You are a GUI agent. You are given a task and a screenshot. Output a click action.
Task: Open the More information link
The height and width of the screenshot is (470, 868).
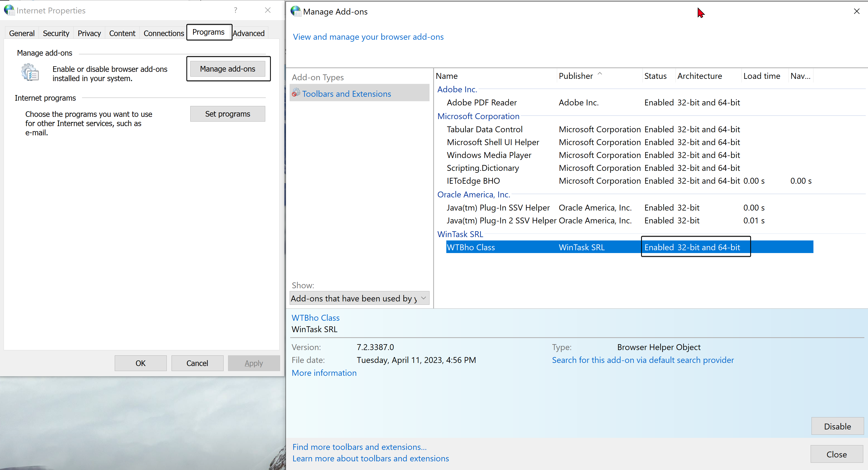pyautogui.click(x=324, y=373)
